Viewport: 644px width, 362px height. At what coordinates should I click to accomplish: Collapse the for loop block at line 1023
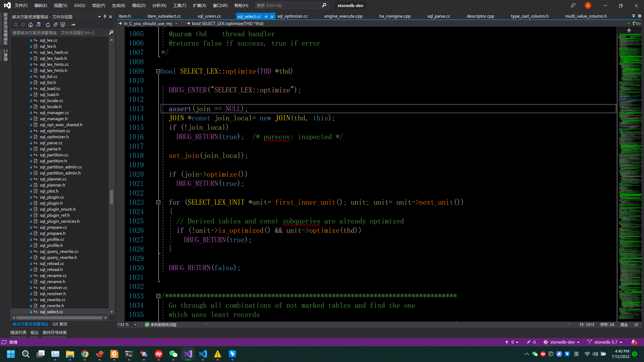(x=158, y=202)
